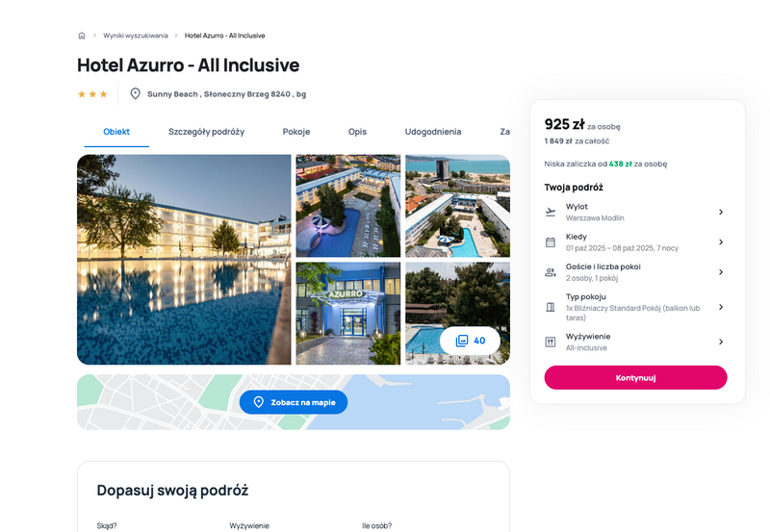This screenshot has height=532, width=770.
Task: Click the airplane Wylot icon
Action: coord(551,212)
